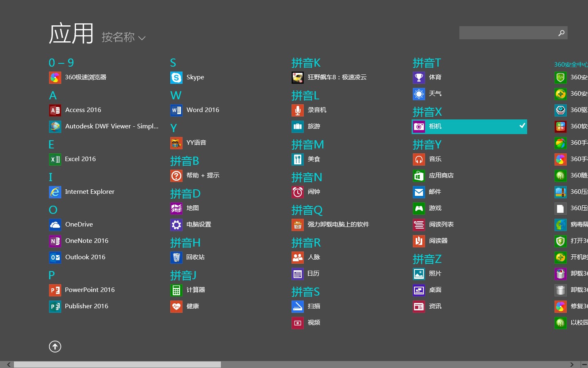Open 电脑设置 PC settings icon
The width and height of the screenshot is (588, 368).
coord(176,224)
